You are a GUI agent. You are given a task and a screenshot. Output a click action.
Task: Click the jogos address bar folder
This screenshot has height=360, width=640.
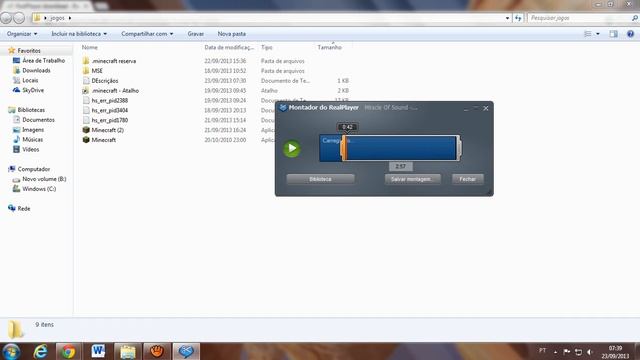tap(58, 18)
